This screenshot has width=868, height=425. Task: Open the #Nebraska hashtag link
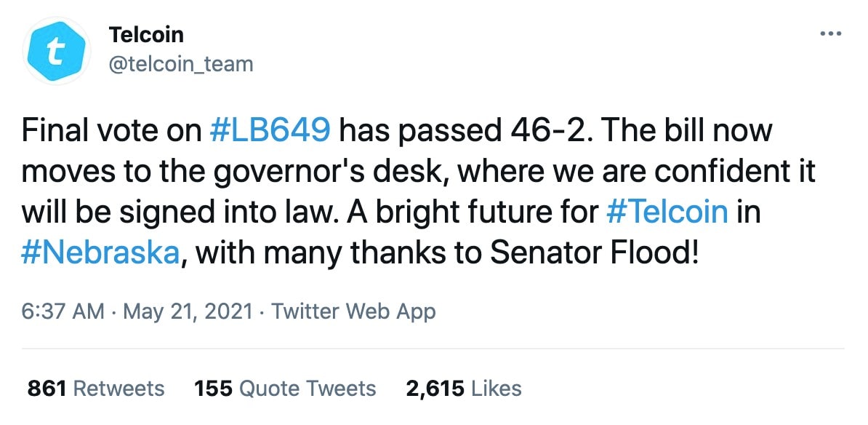tap(101, 254)
